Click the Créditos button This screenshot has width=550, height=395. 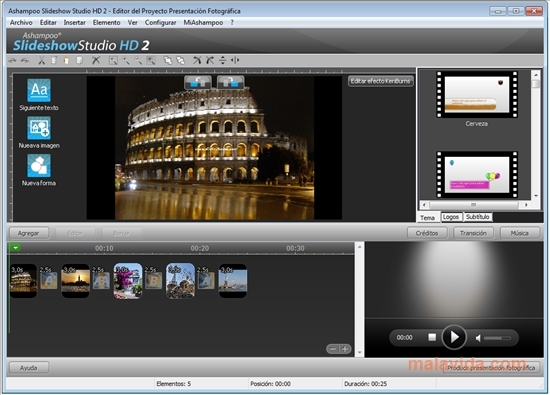pos(427,233)
